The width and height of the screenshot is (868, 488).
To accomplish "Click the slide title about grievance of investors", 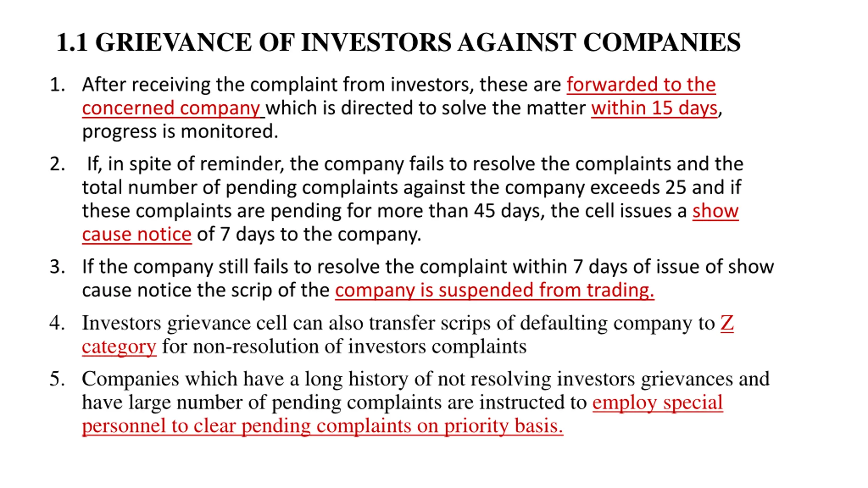I will 398,42.
